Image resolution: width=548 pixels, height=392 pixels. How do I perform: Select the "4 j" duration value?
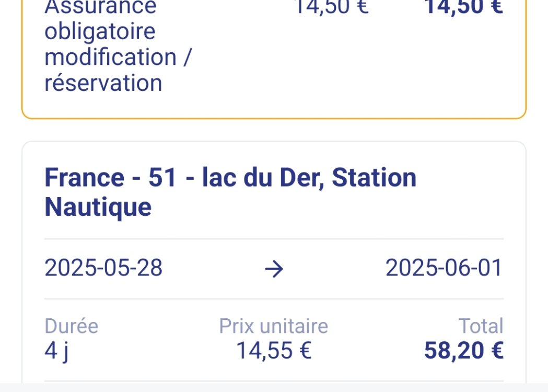coord(56,350)
